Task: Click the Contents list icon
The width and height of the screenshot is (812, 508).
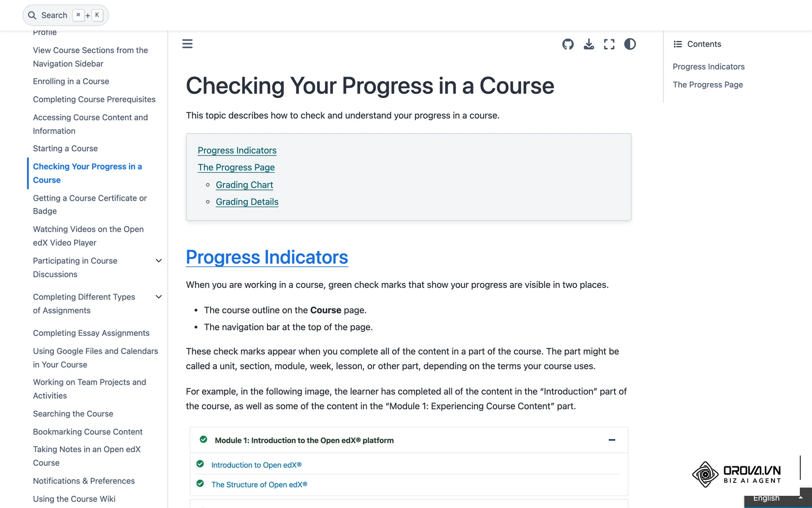Action: 678,44
